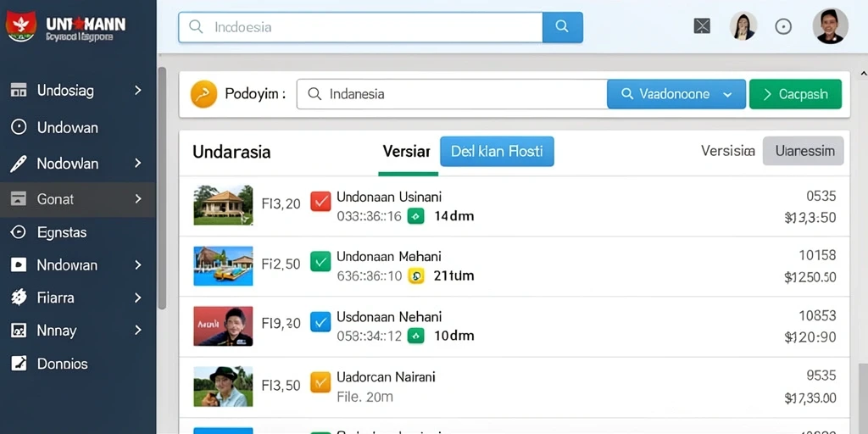Open the circular target icon in header
Image resolution: width=868 pixels, height=434 pixels.
[782, 26]
